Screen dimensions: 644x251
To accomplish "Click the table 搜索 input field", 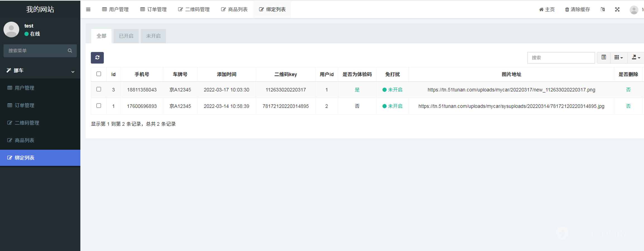I will coord(561,58).
